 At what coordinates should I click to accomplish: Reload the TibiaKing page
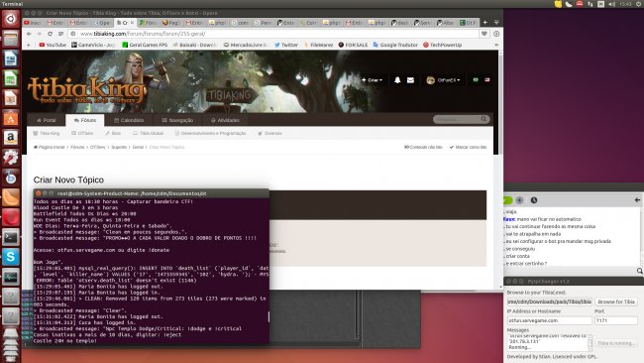pyautogui.click(x=50, y=34)
